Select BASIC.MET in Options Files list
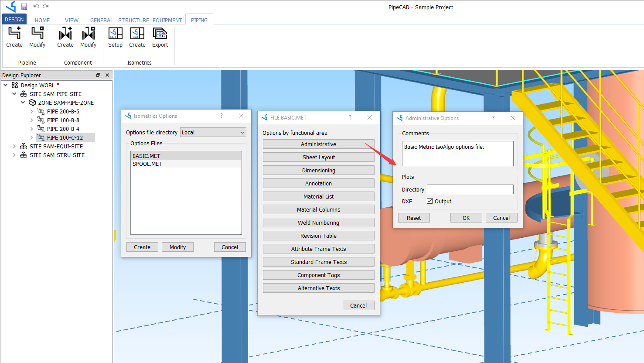Image resolution: width=644 pixels, height=363 pixels. [186, 156]
